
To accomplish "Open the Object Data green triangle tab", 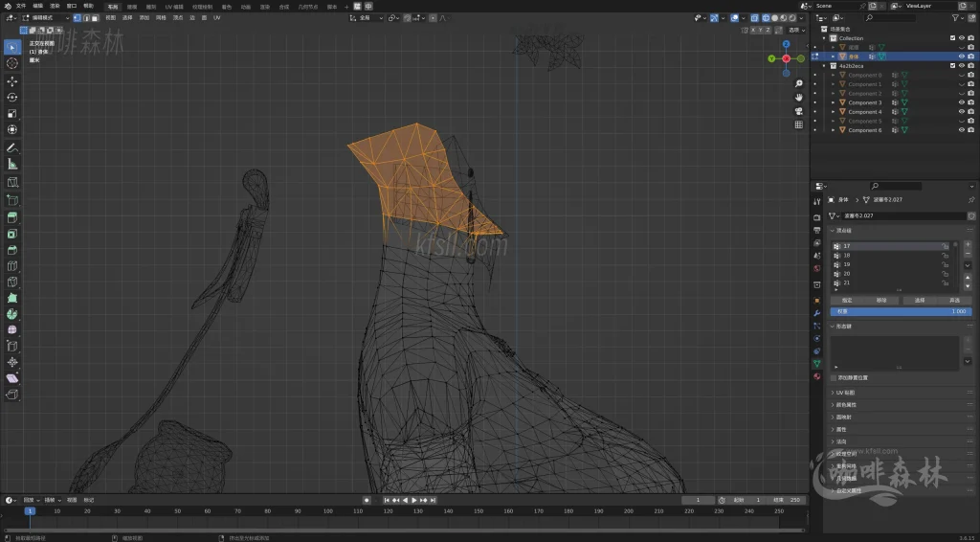I will (x=817, y=363).
